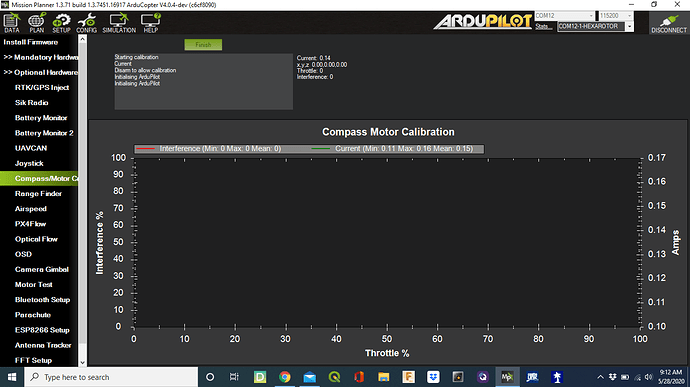Image resolution: width=690 pixels, height=387 pixels.
Task: Open the COM12-1-HEXAROTOR vehicle dropdown
Action: [595, 26]
